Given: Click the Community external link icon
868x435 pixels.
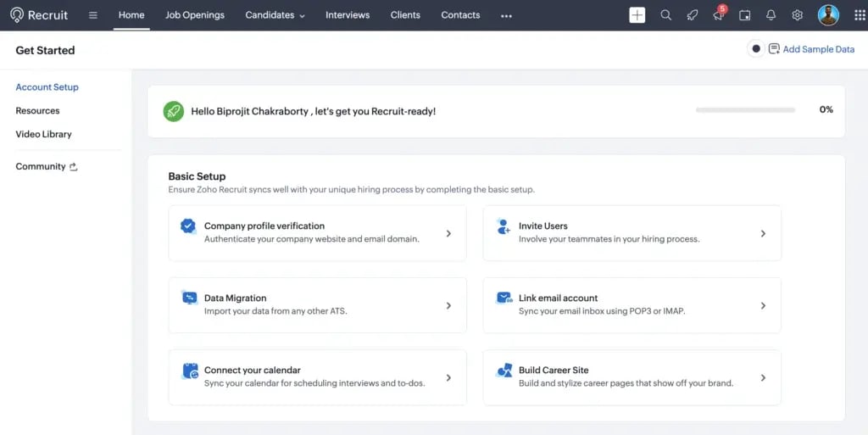Looking at the screenshot, I should (x=73, y=166).
